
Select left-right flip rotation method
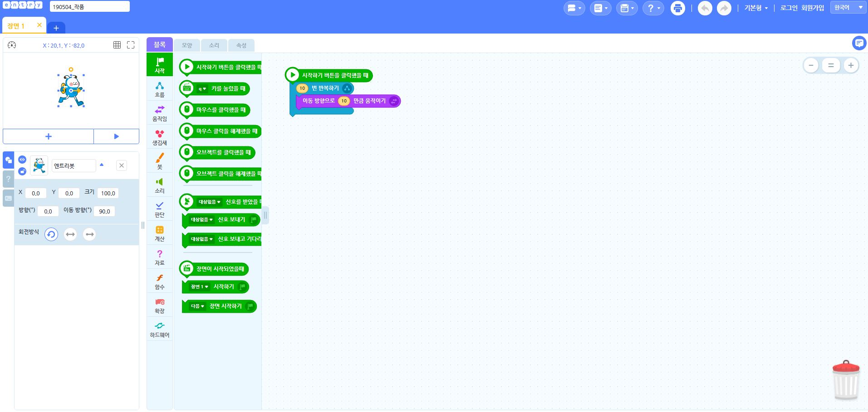(70, 234)
